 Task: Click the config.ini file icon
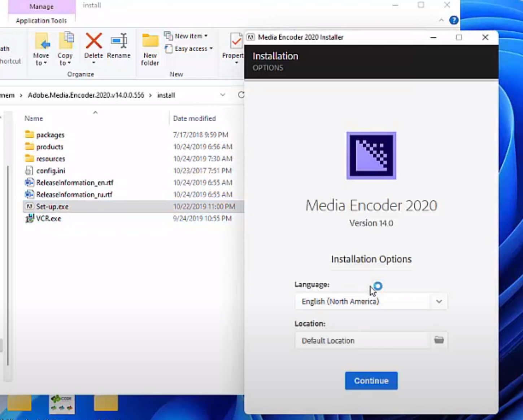click(29, 170)
